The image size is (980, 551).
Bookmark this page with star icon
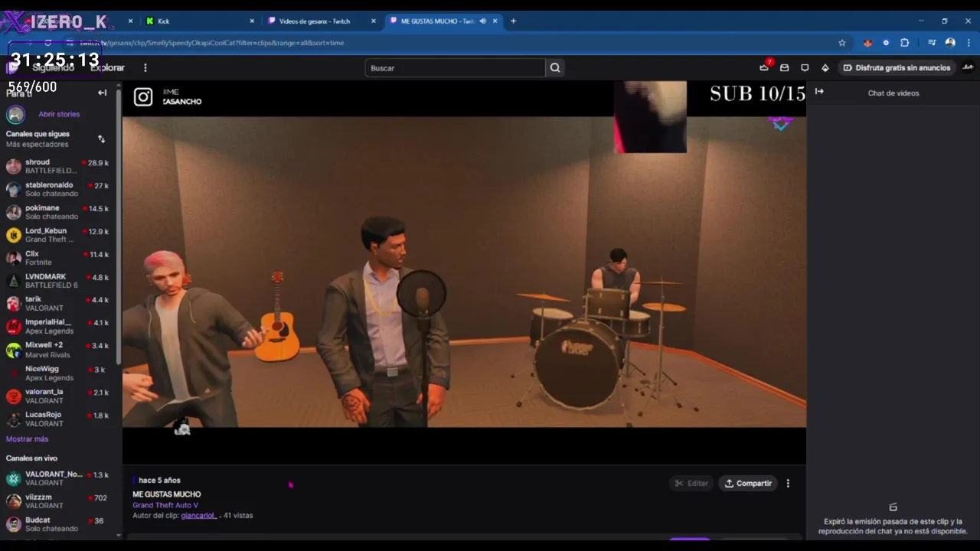pyautogui.click(x=842, y=43)
